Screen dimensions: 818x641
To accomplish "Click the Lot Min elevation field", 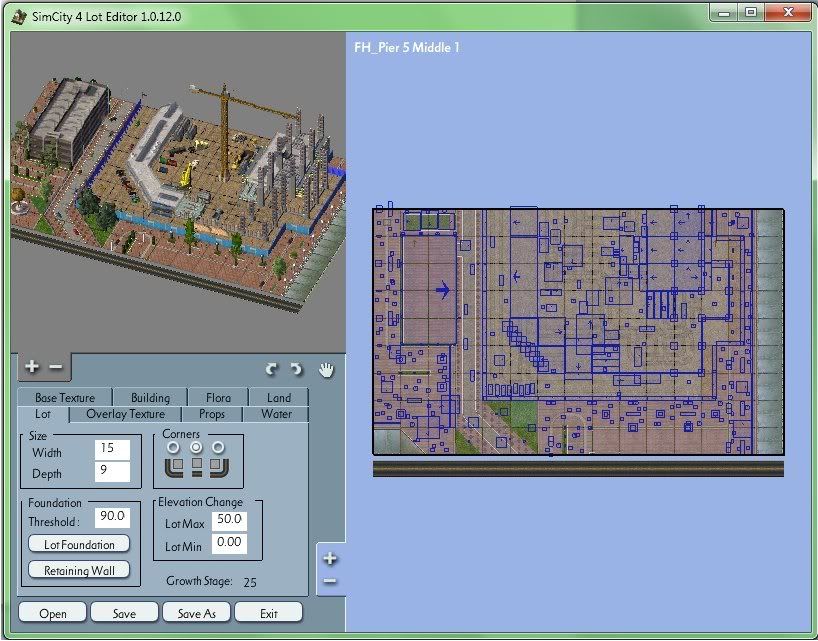I will [x=229, y=543].
